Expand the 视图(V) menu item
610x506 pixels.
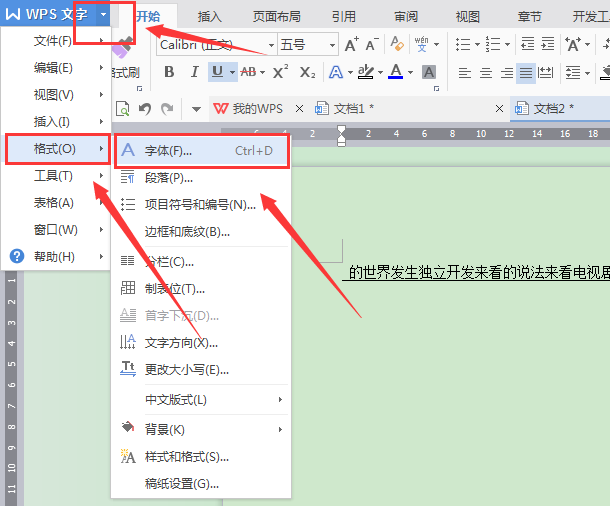(56, 95)
